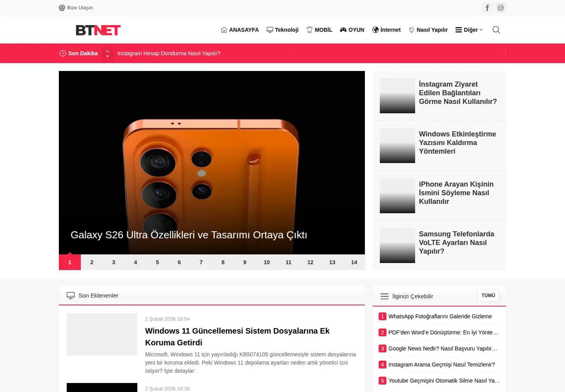Select active slide 1 in pagination
Viewport: 565px width, 392px height.
tap(70, 262)
